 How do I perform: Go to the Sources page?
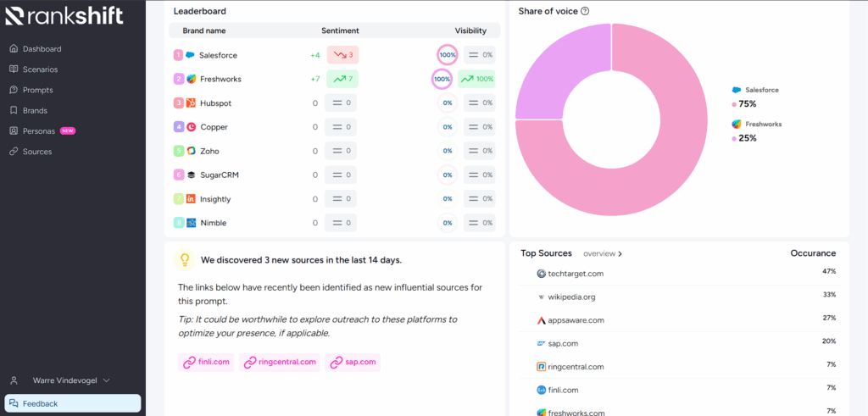pyautogui.click(x=37, y=152)
